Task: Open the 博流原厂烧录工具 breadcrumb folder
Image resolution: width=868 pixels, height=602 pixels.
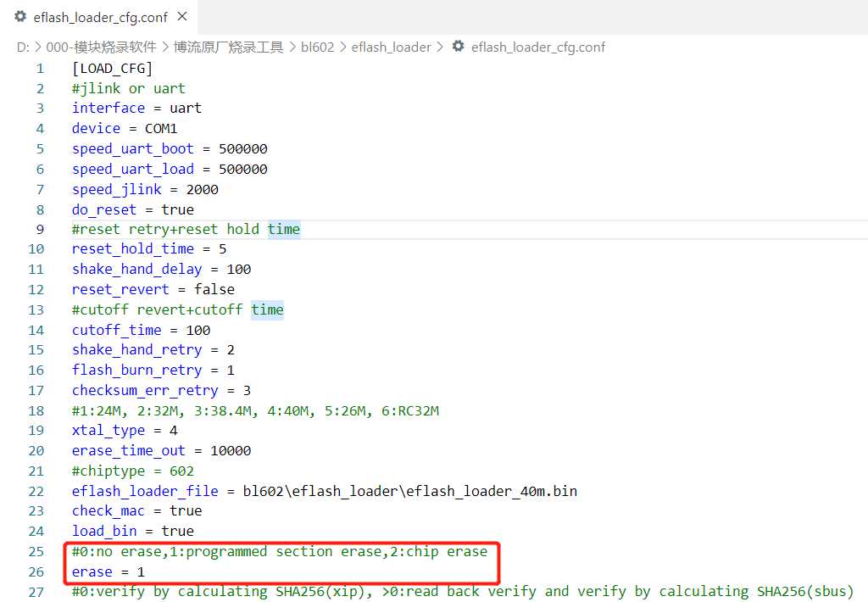Action: tap(229, 47)
